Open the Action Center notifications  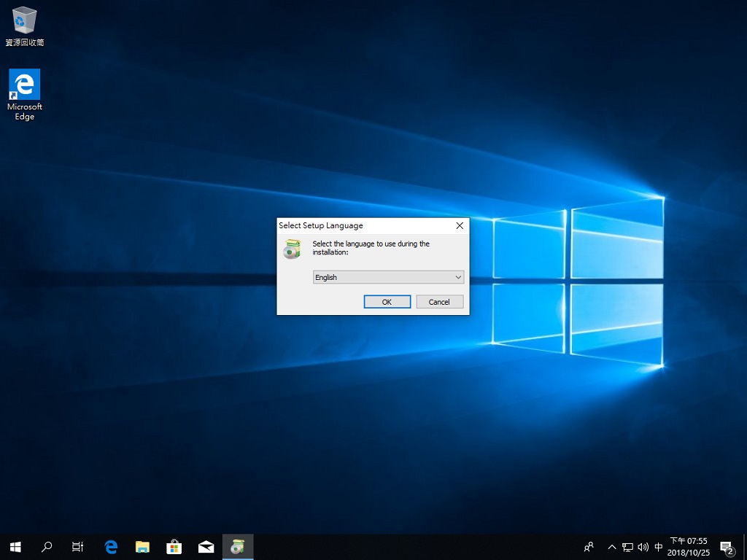[727, 547]
